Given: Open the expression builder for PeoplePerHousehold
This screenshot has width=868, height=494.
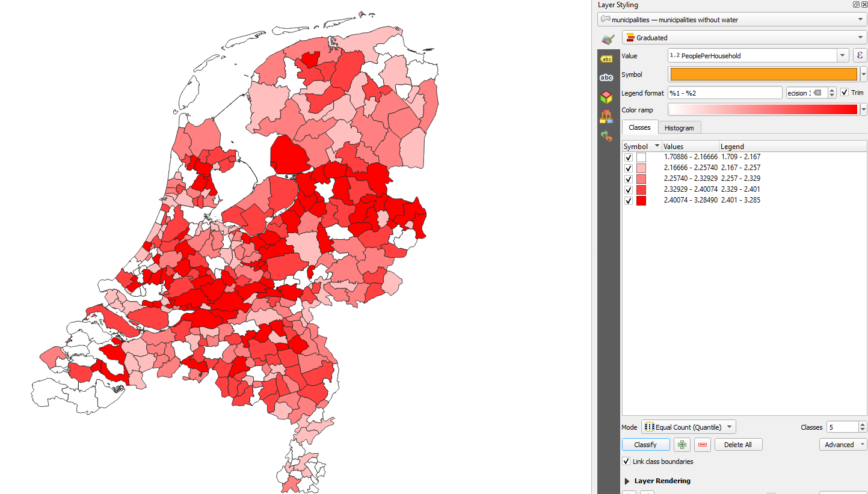Looking at the screenshot, I should [859, 55].
